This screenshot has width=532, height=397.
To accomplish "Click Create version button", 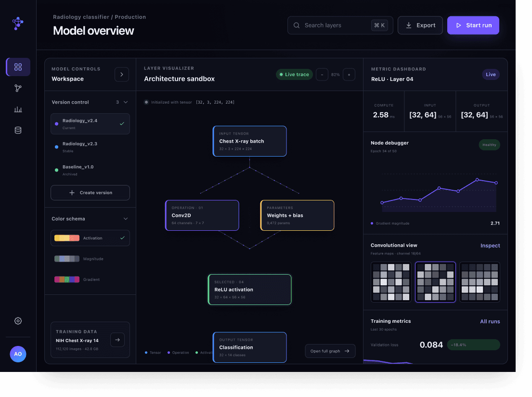I will [90, 193].
